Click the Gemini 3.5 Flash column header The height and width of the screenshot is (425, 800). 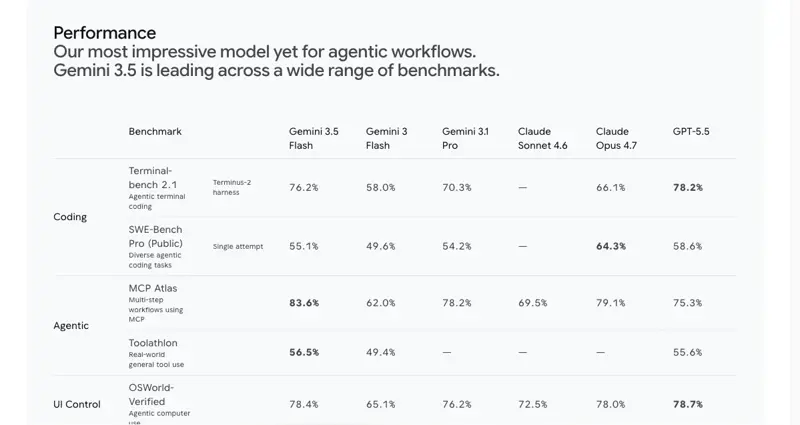click(314, 138)
